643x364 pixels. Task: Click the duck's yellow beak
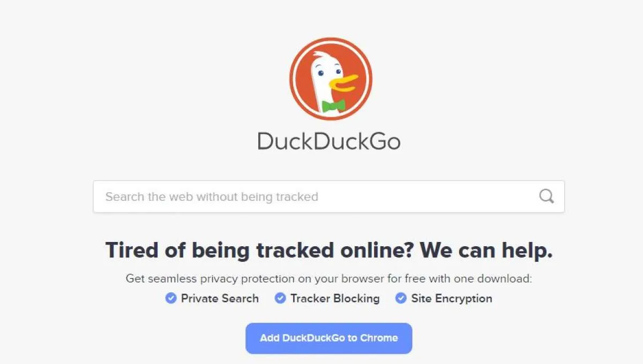(x=343, y=81)
